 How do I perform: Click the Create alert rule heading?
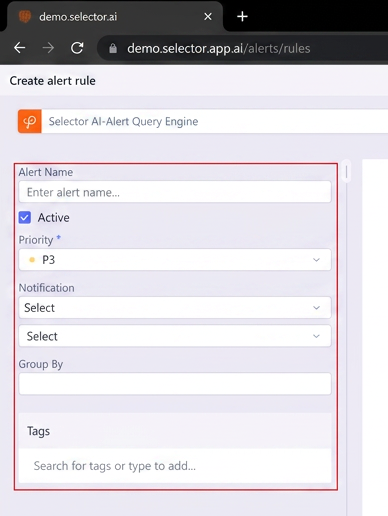52,81
